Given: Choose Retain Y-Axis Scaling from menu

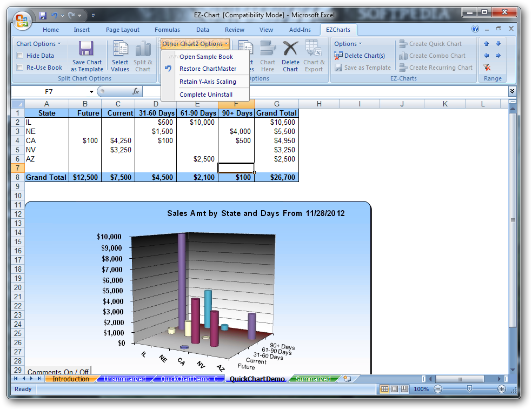Looking at the screenshot, I should tap(208, 82).
